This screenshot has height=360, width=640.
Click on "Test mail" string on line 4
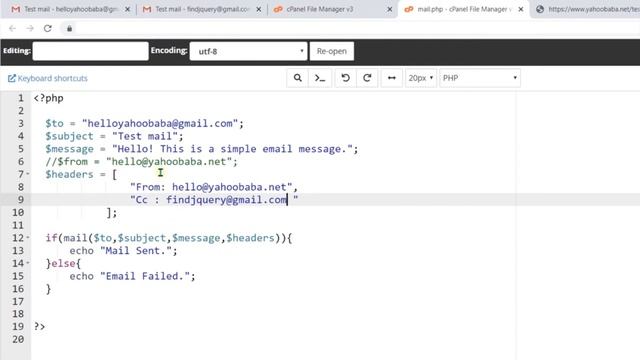click(x=144, y=136)
